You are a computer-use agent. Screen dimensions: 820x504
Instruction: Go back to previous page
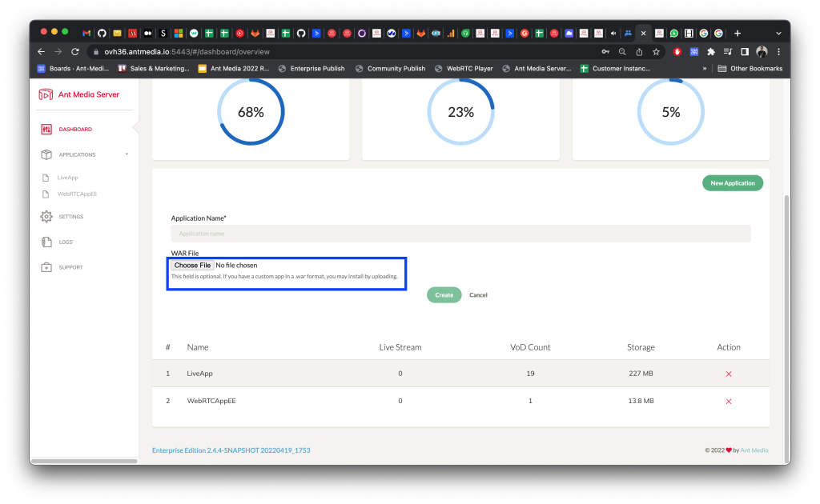coord(42,52)
